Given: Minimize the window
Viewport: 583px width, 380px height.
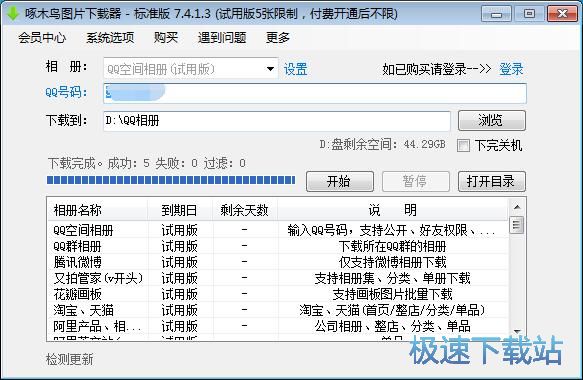Looking at the screenshot, I should 496,14.
